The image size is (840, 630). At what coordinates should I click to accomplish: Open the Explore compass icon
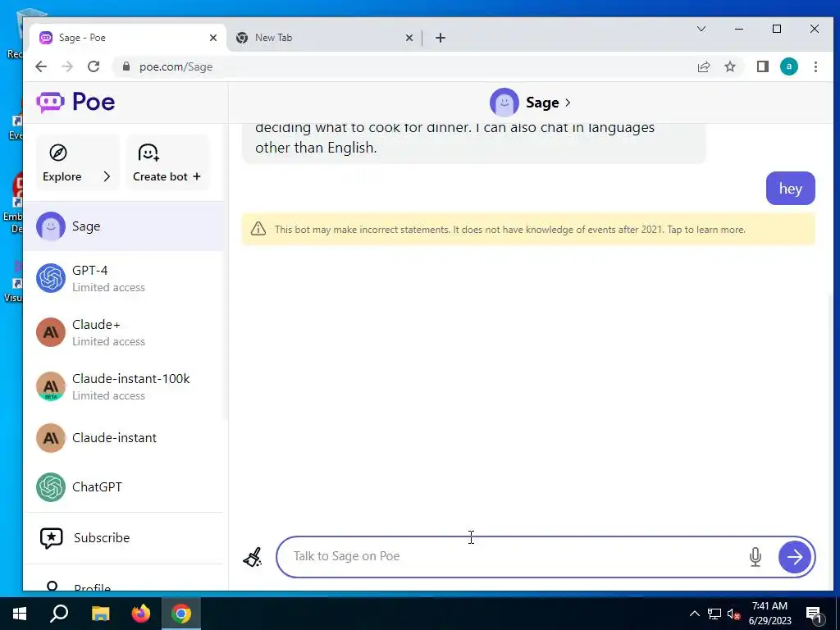58,153
